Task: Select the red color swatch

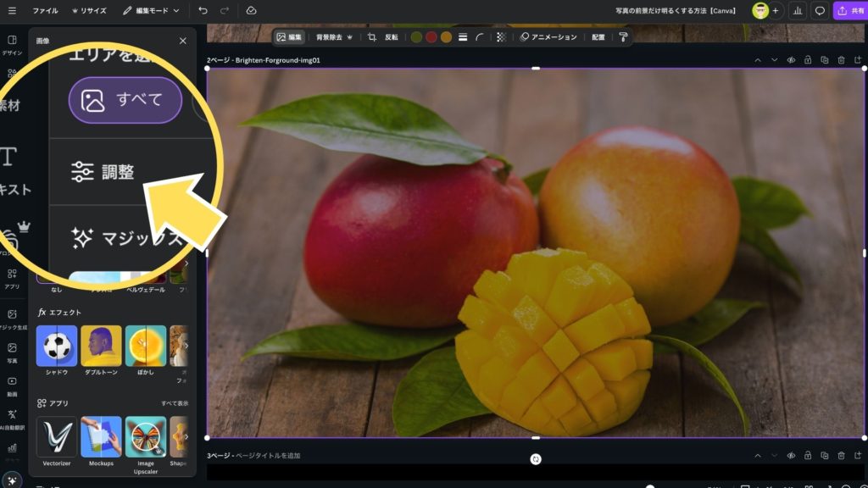Action: pos(431,37)
